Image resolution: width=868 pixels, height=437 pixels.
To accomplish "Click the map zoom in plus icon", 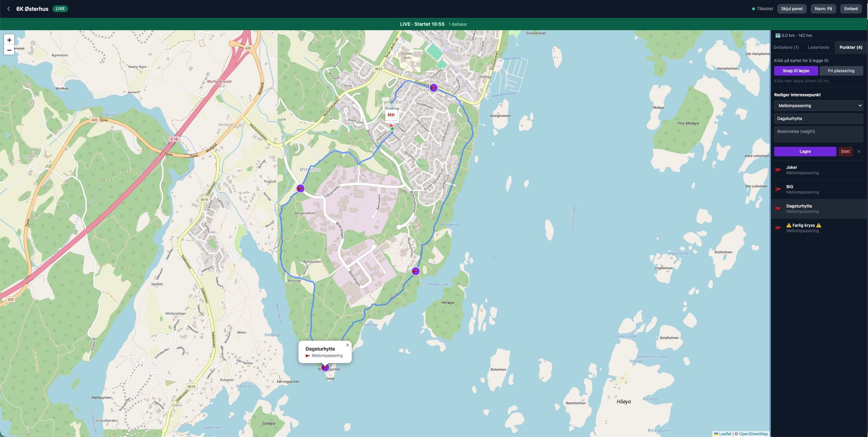I will 9,40.
